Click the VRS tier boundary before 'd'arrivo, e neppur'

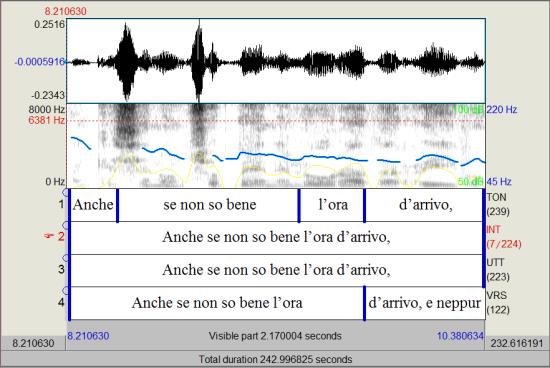click(x=364, y=303)
